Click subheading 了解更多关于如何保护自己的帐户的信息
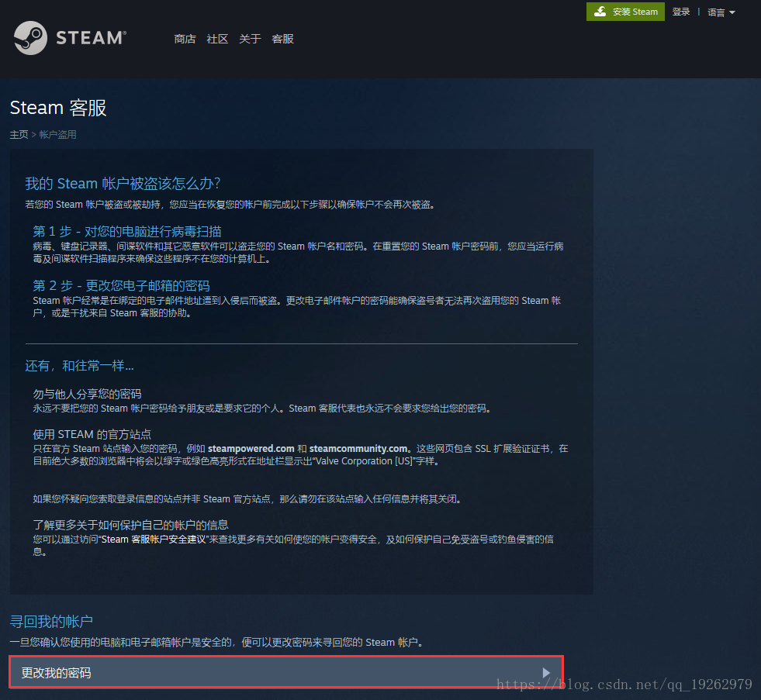Image resolution: width=761 pixels, height=700 pixels. (130, 524)
